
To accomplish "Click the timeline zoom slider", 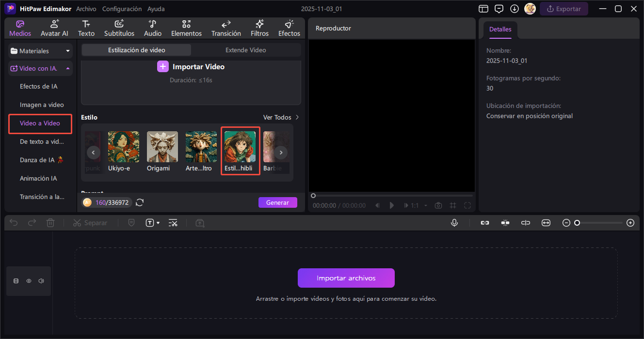I will 598,223.
